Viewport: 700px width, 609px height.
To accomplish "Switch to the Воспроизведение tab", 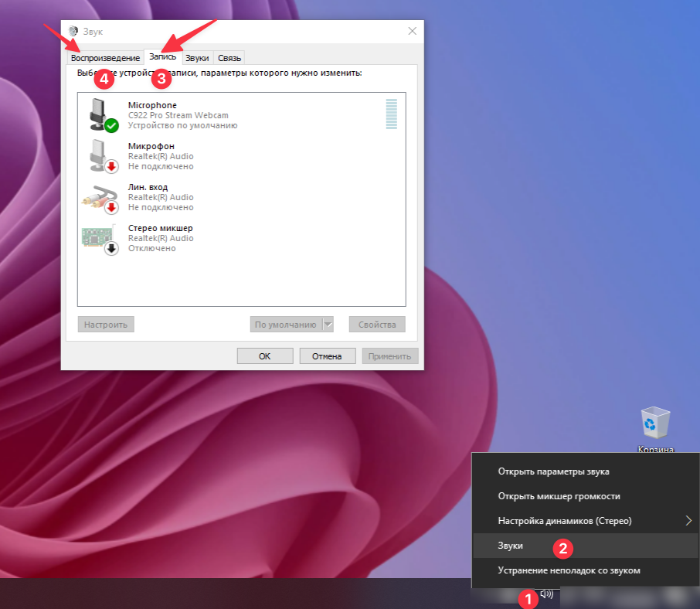I will pyautogui.click(x=105, y=58).
